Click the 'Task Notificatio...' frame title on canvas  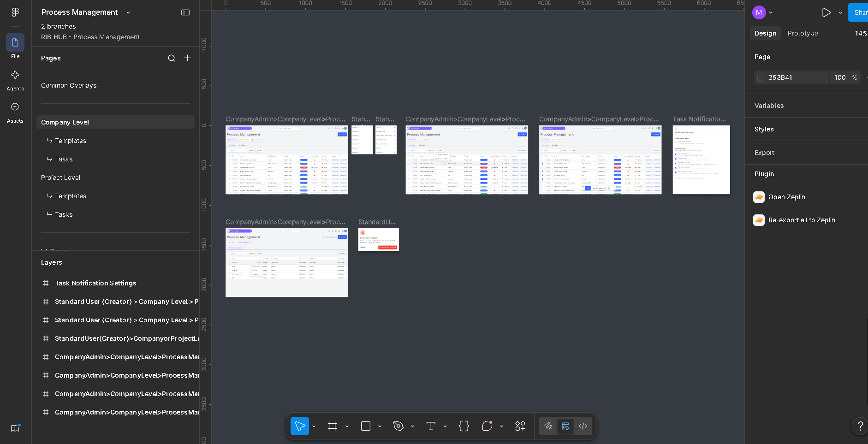[x=699, y=119]
